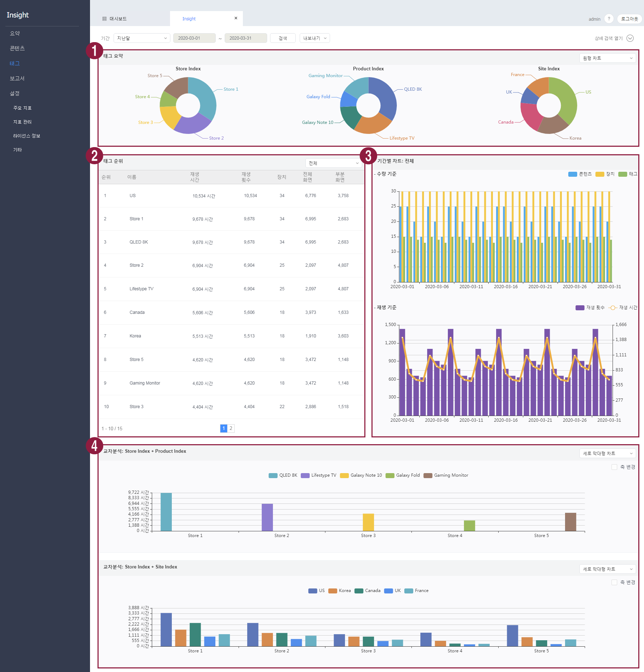Enable 축 변경 checkbox for Product Index chart
Viewport: 644px width, 672px height.
[x=614, y=467]
